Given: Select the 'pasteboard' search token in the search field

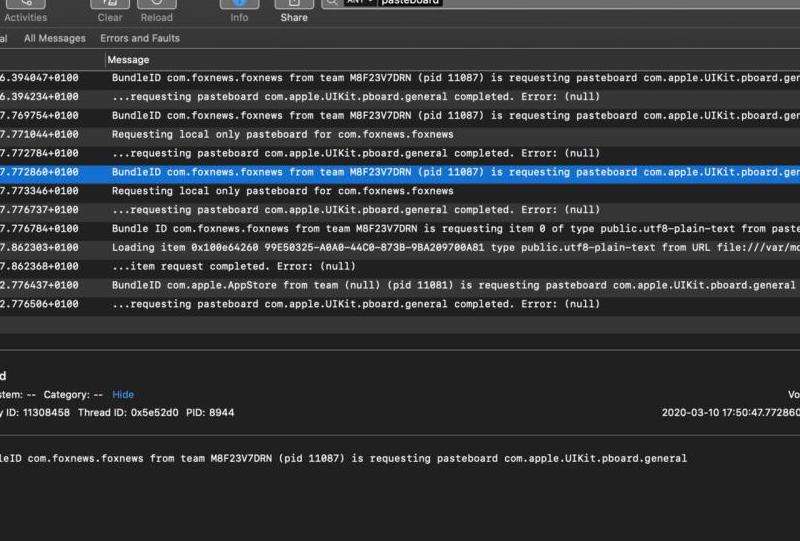Looking at the screenshot, I should [x=410, y=2].
